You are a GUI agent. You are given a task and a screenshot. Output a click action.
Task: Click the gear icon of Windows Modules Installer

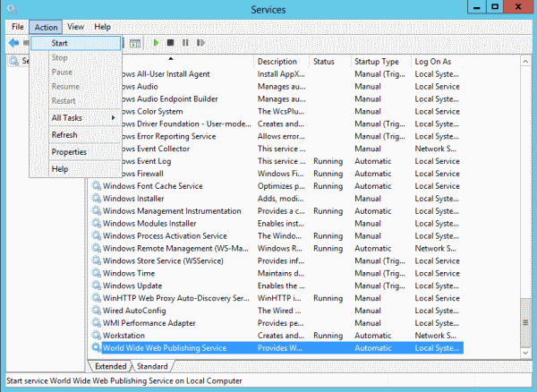click(x=97, y=223)
